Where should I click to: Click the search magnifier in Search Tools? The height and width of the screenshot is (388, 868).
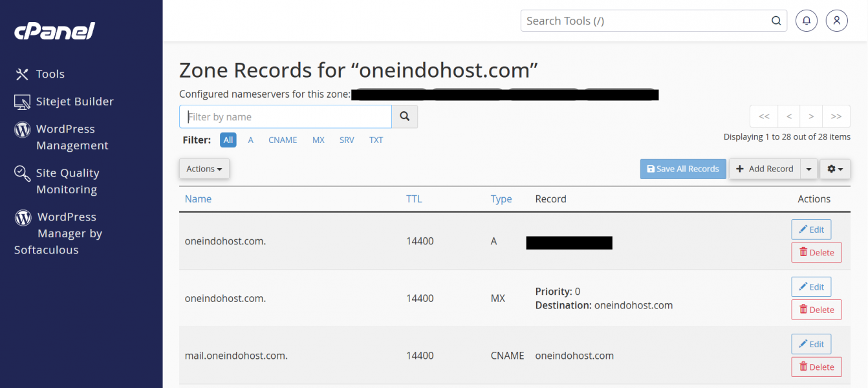pos(776,21)
